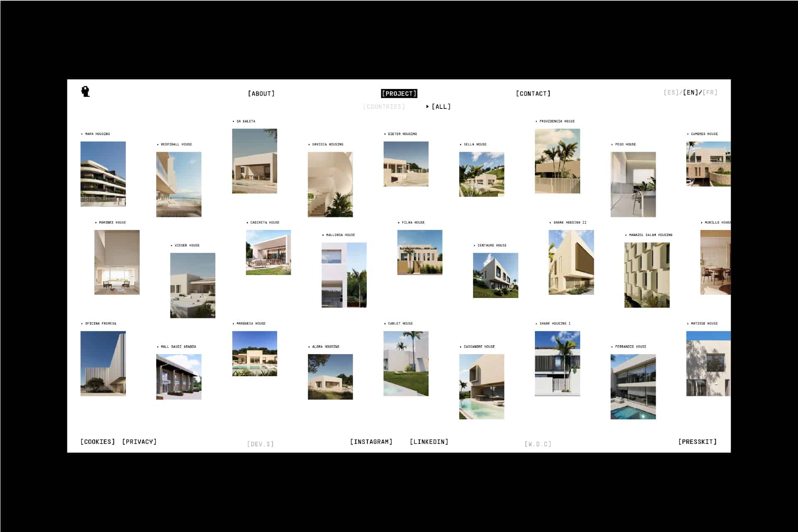Filter projects by Countries
The height and width of the screenshot is (532, 798).
point(384,107)
